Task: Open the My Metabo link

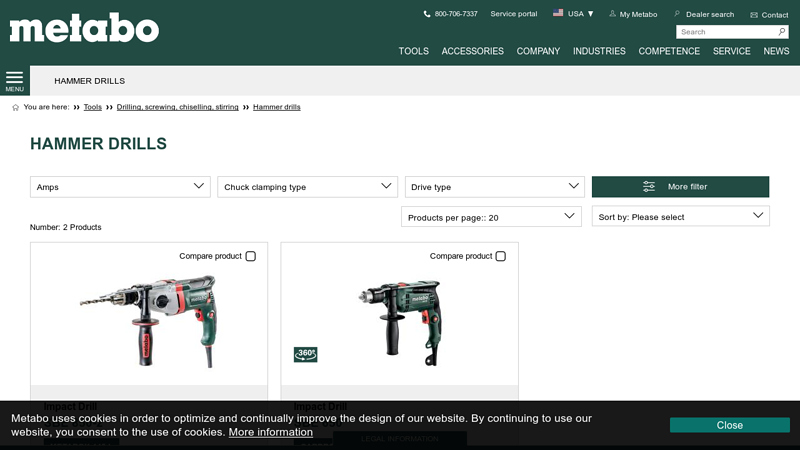Action: 638,14
